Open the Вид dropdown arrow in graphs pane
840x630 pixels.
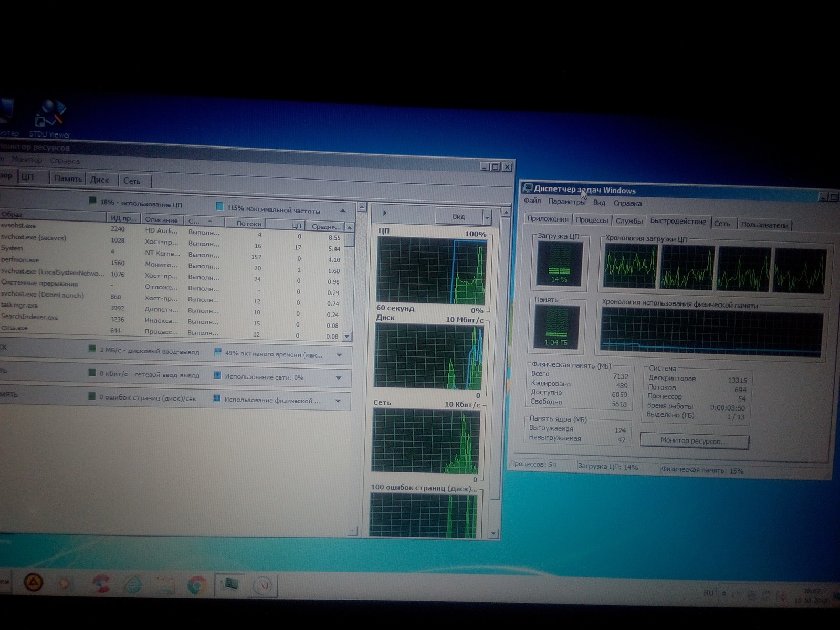click(x=487, y=217)
